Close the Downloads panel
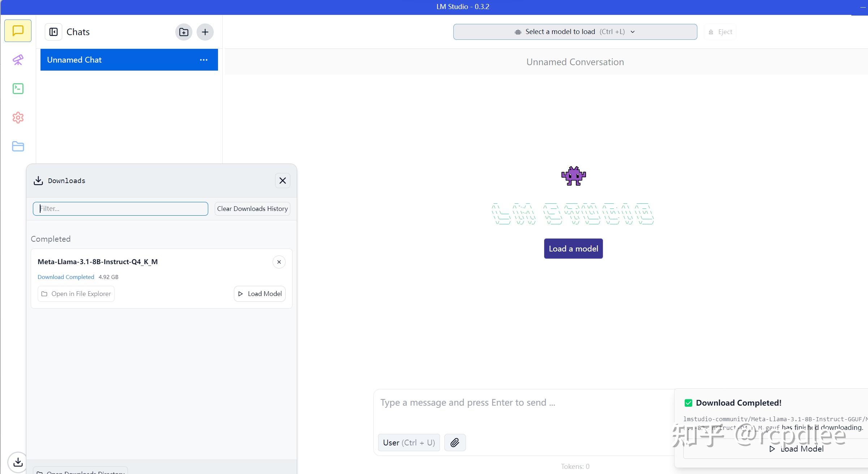This screenshot has width=868, height=474. tap(283, 181)
